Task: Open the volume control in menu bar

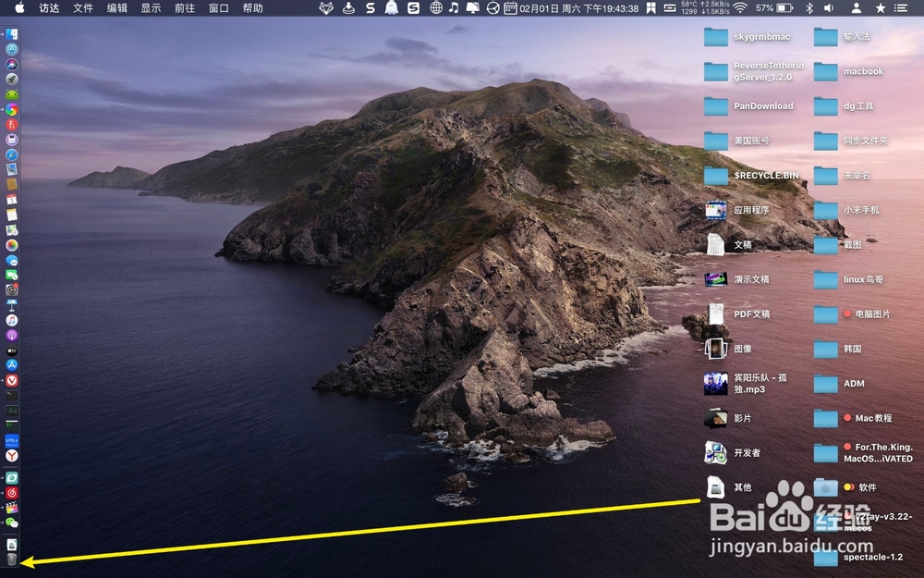Action: coord(829,7)
